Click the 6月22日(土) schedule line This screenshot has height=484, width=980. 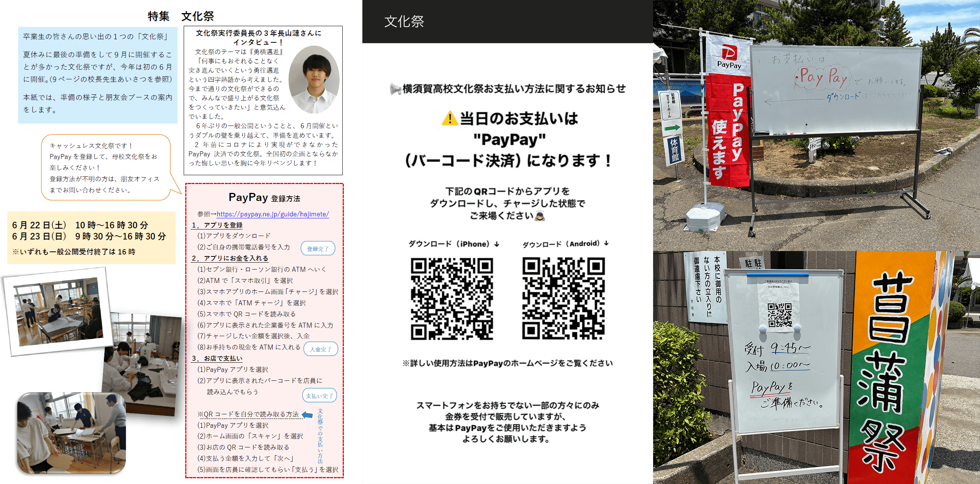coord(80,225)
